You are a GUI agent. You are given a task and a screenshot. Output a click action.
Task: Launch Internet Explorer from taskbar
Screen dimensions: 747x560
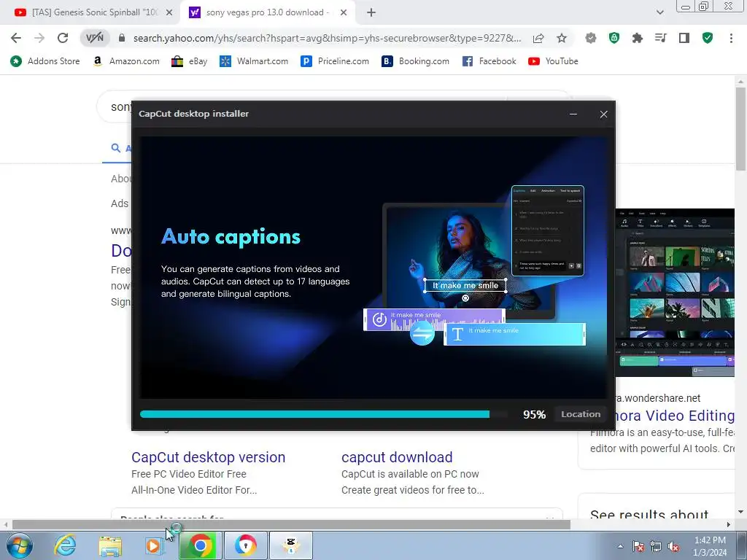tap(64, 545)
